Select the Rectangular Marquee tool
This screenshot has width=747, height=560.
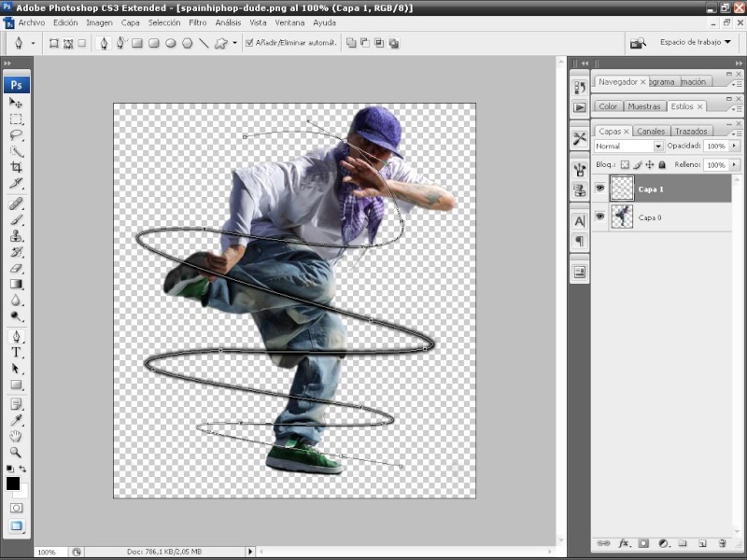coord(16,119)
